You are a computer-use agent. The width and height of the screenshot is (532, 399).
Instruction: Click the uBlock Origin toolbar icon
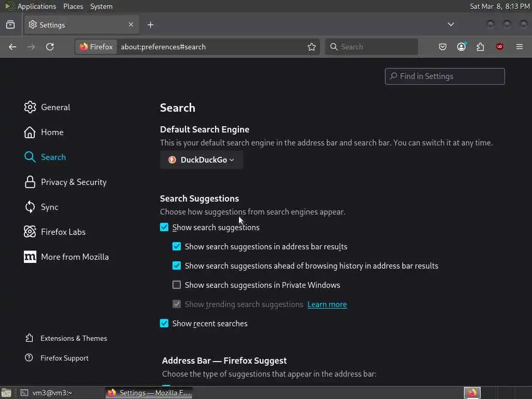point(500,47)
